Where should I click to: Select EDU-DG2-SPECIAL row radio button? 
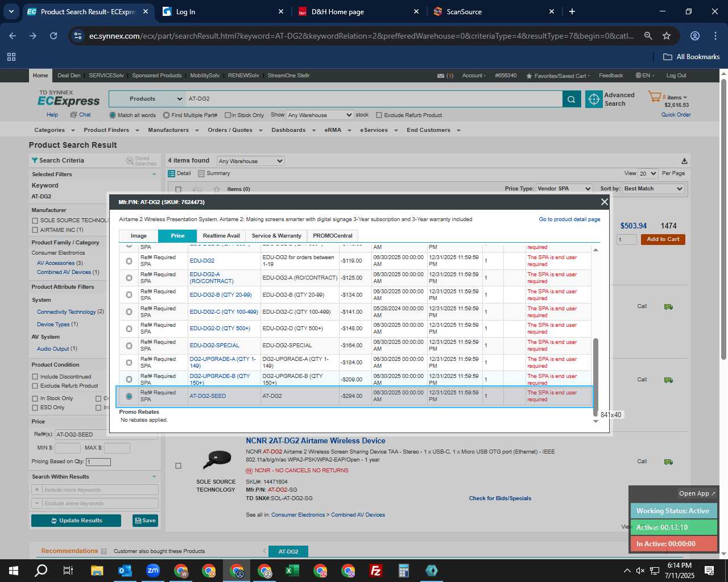click(x=129, y=346)
